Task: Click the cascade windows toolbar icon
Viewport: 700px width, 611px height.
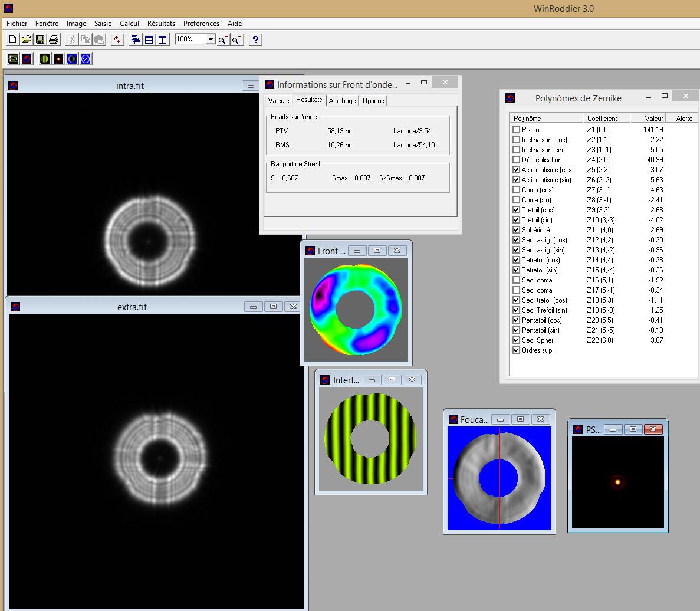Action: click(136, 40)
